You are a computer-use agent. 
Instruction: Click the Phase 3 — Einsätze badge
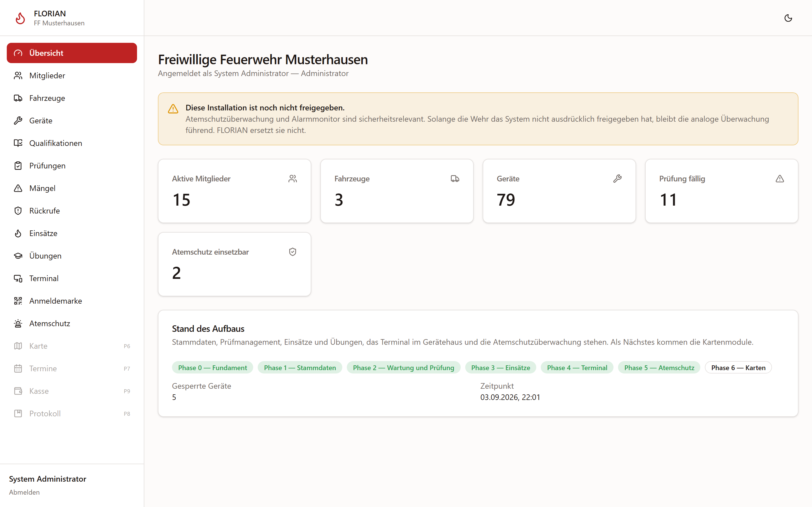500,368
